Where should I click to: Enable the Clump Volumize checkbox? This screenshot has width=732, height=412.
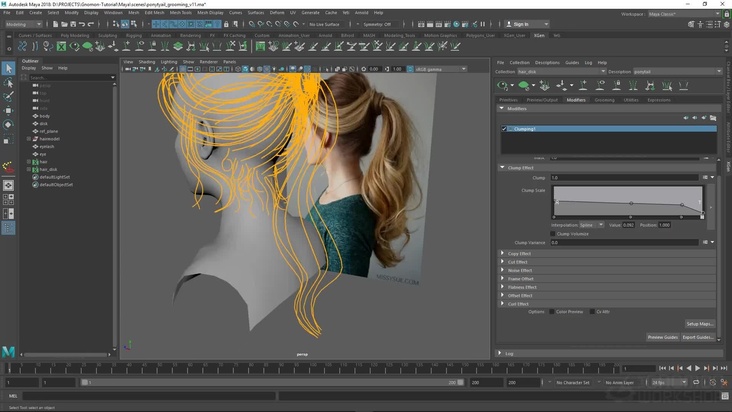click(x=553, y=234)
